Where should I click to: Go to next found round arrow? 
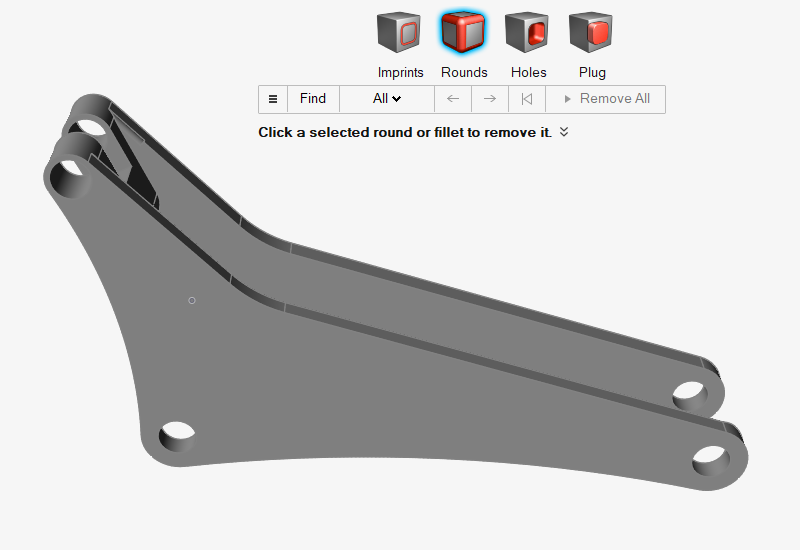point(490,99)
